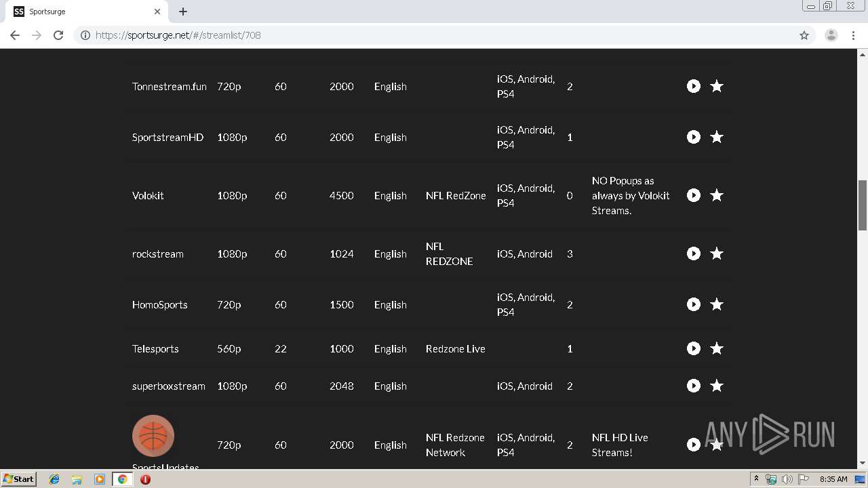Click the "1024" bitrate value
The image size is (868, 488).
[342, 254]
